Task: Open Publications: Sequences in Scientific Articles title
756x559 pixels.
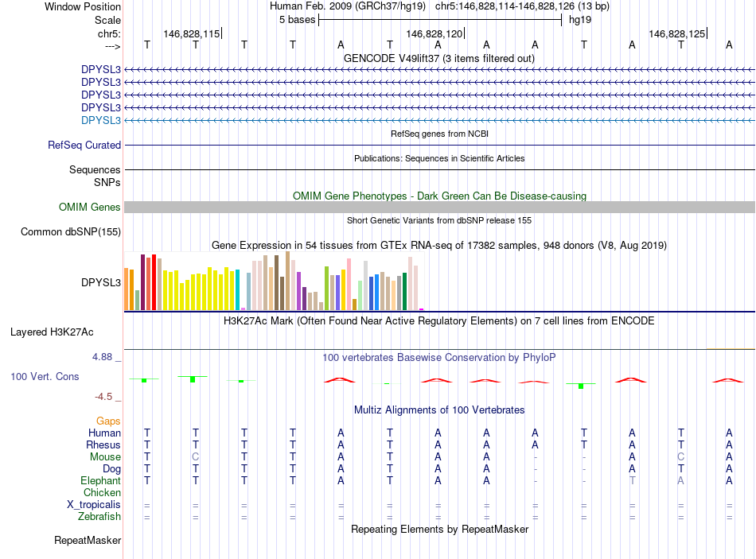Action: tap(439, 158)
